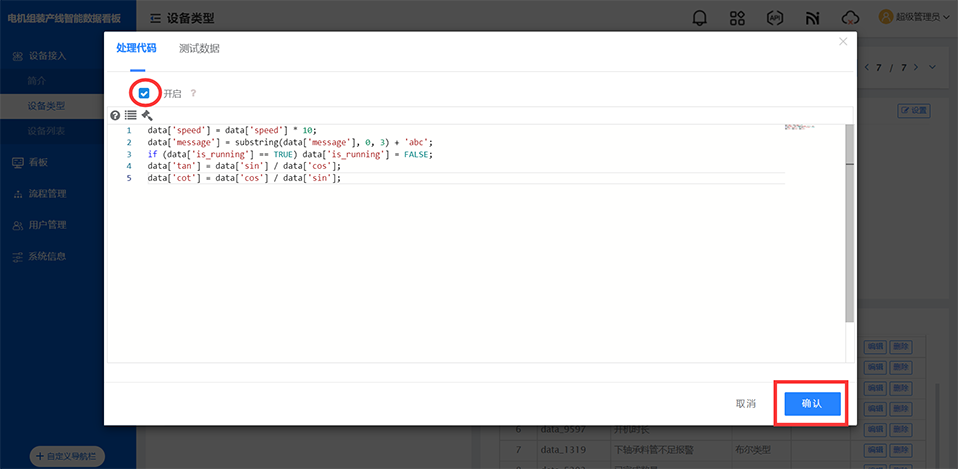Click the cloud disconnected status icon
958x469 pixels.
[850, 18]
